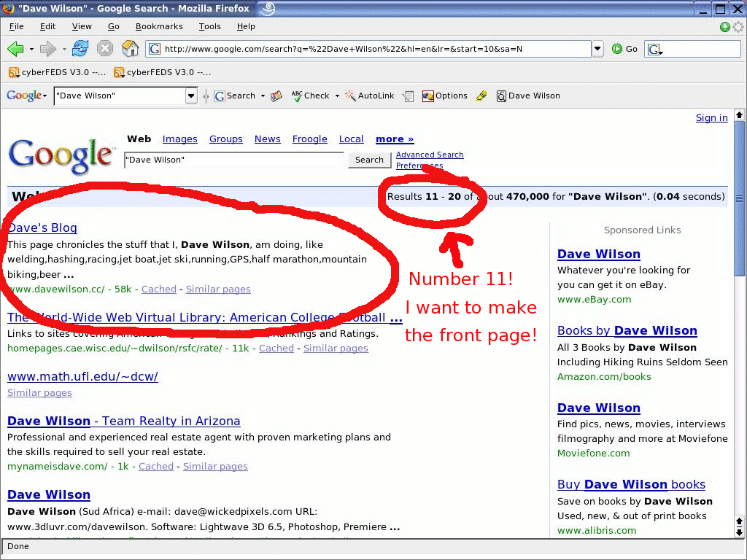
Task: Open the Edit menu
Action: click(47, 27)
